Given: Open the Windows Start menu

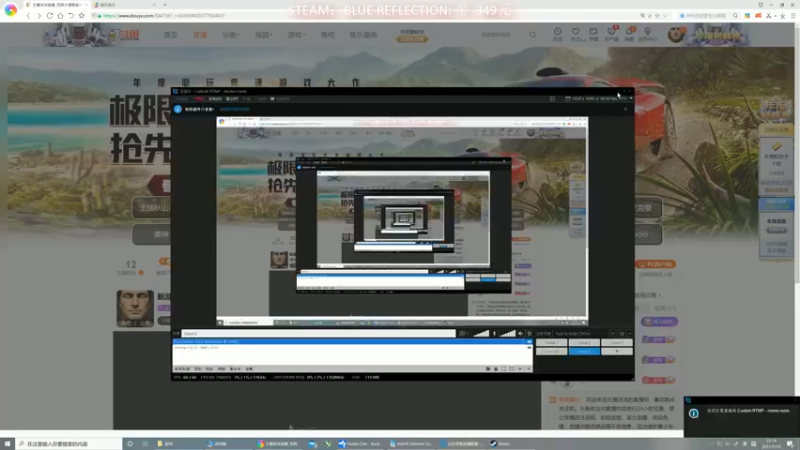Looking at the screenshot, I should [x=7, y=444].
